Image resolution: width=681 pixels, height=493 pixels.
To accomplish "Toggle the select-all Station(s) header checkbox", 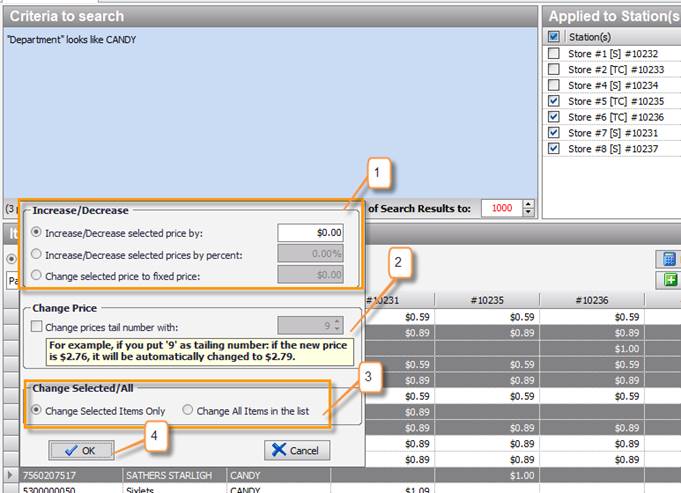I will point(554,37).
